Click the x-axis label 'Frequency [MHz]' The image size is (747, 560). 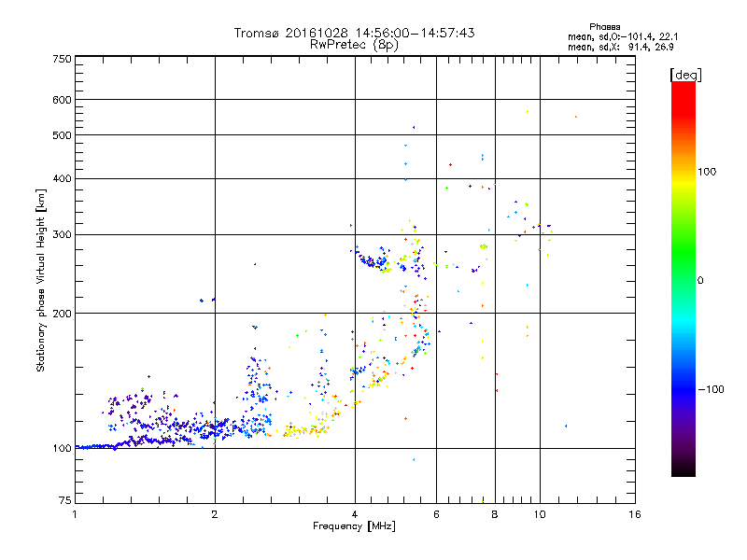[354, 526]
